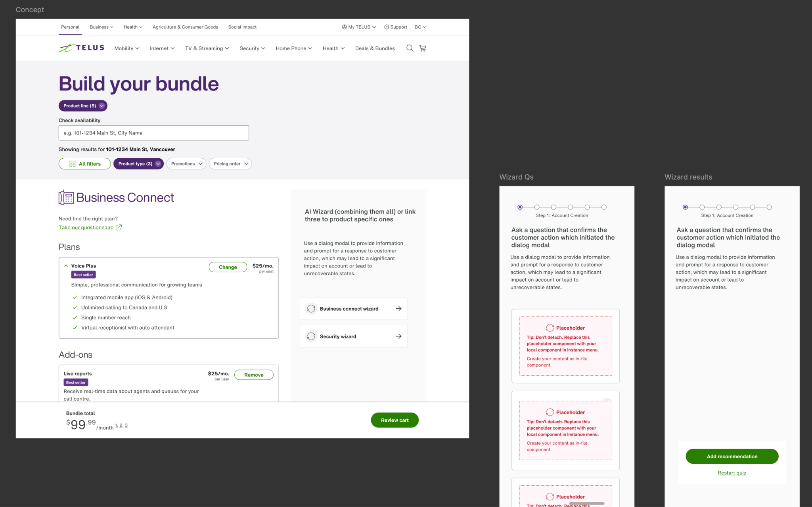
Task: Expand the TV & Streaming menu
Action: (207, 48)
